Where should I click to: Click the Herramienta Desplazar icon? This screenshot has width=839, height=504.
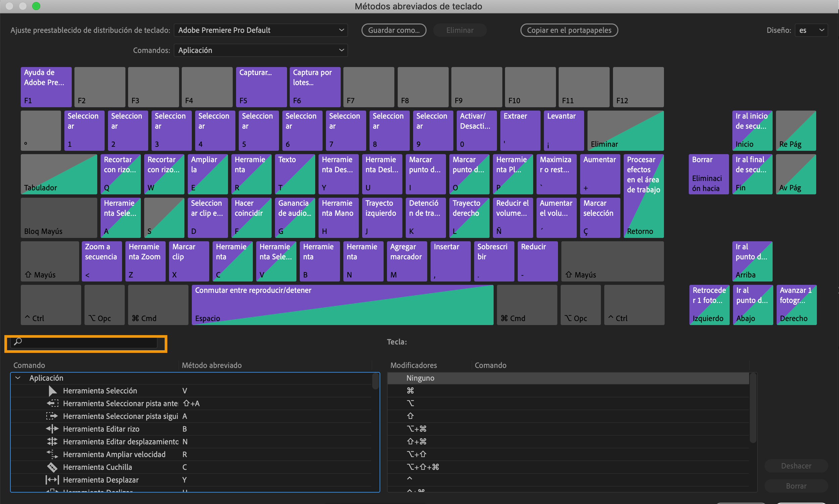(52, 480)
